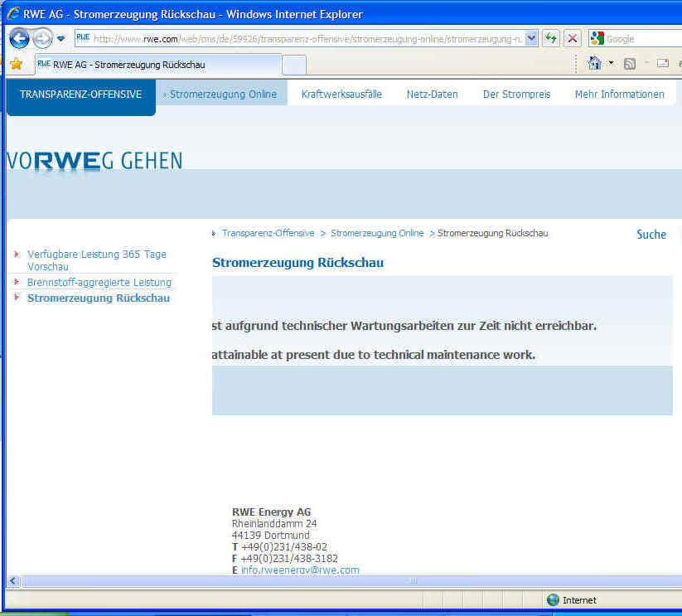682x616 pixels.
Task: Click the Stromerzeugung Rückschau breadcrumb text
Action: coord(493,233)
